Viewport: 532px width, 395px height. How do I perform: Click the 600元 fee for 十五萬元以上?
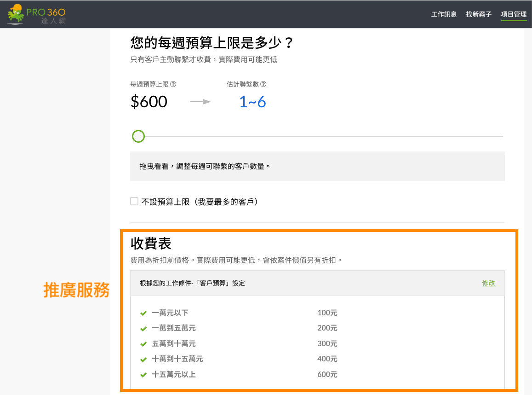(x=327, y=375)
